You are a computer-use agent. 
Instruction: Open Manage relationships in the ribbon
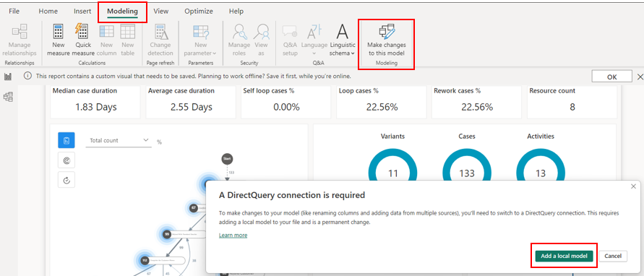point(20,40)
